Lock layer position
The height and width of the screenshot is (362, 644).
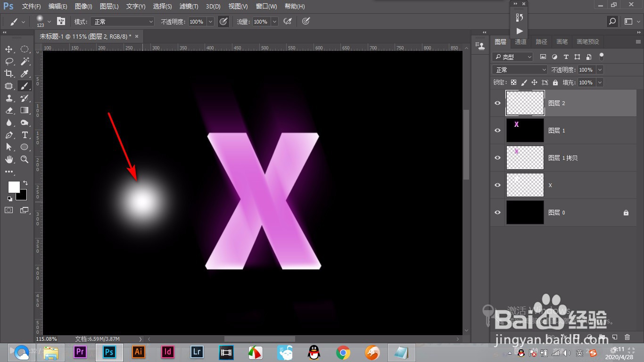(534, 82)
